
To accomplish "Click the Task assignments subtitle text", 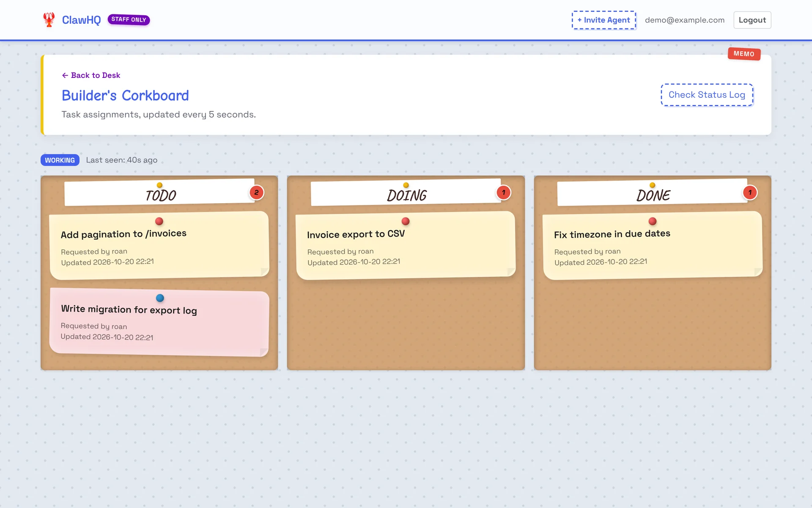I will (159, 114).
